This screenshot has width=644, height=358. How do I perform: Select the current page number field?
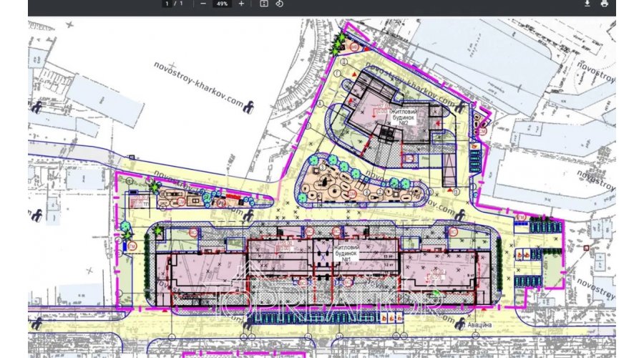[x=167, y=4]
